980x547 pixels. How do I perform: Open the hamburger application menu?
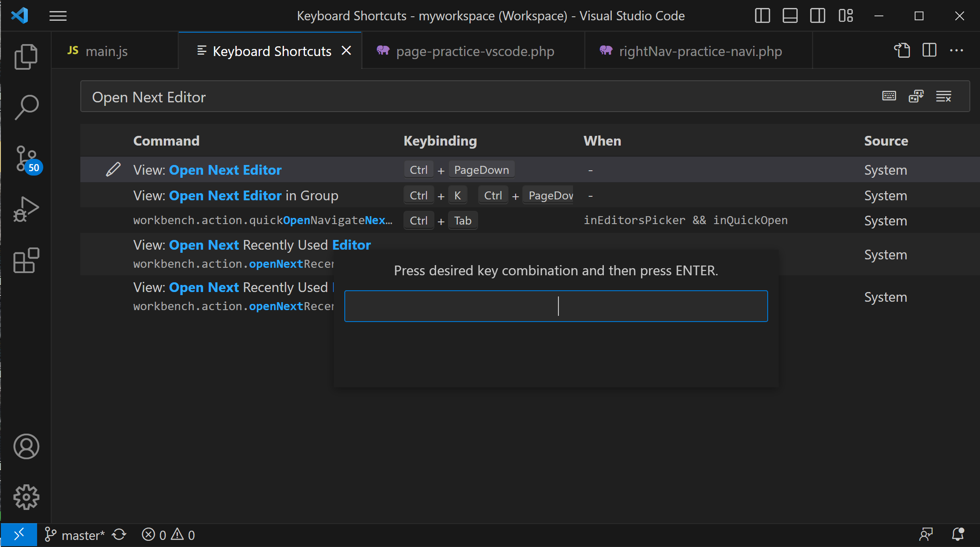pyautogui.click(x=58, y=16)
